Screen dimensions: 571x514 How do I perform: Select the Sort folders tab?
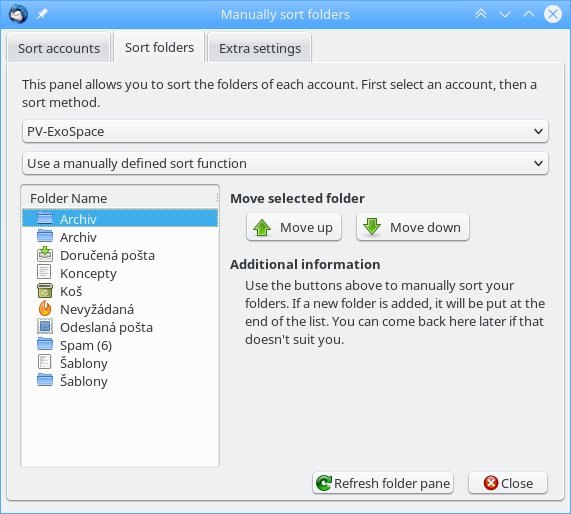coord(160,47)
